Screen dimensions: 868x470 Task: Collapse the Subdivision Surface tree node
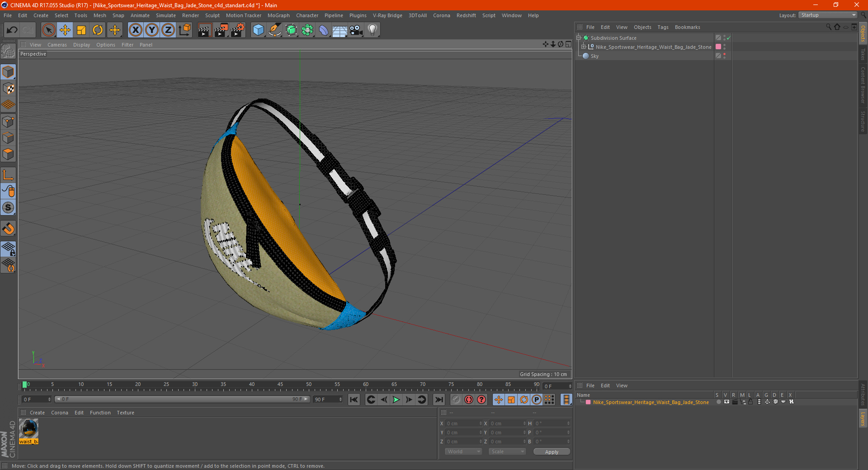[x=578, y=38]
